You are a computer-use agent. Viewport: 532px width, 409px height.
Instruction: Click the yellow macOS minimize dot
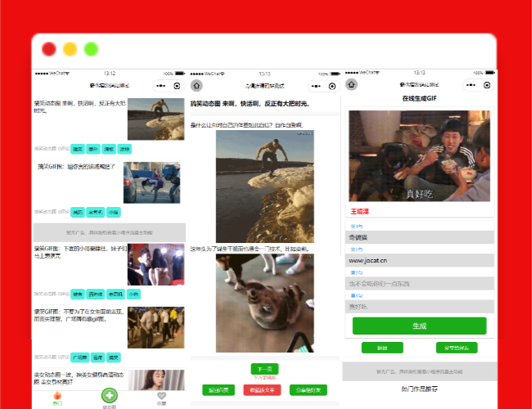[x=70, y=49]
